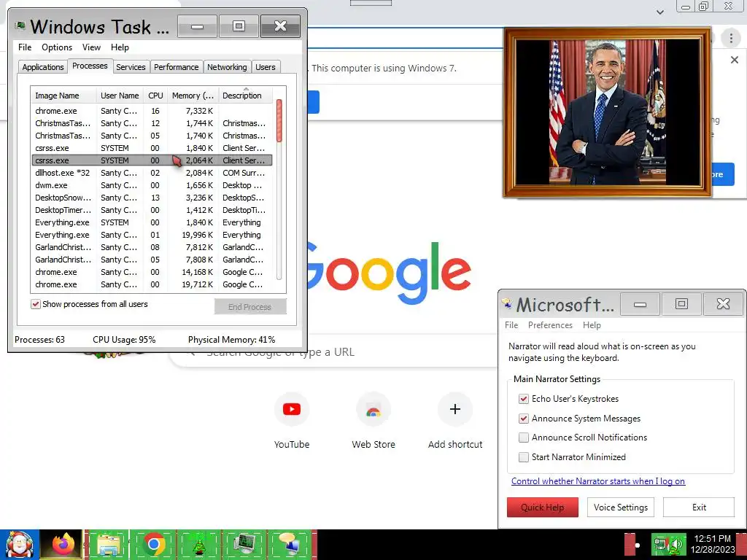747x560 pixels.
Task: Open the Chrome three-dot menu
Action: (731, 38)
